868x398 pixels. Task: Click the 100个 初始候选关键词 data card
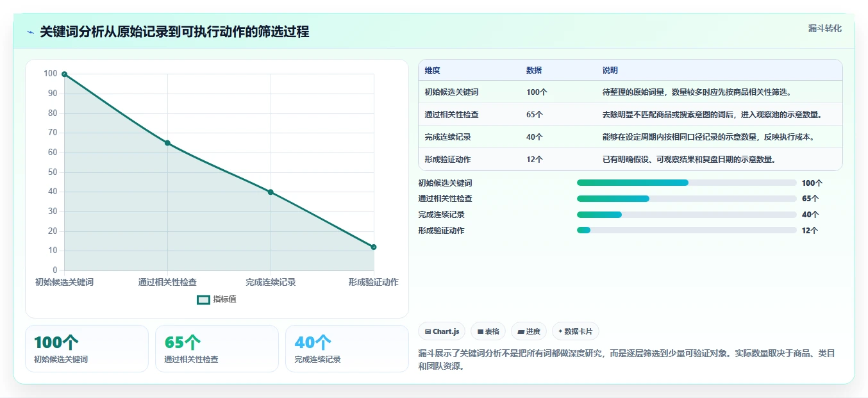click(x=87, y=349)
